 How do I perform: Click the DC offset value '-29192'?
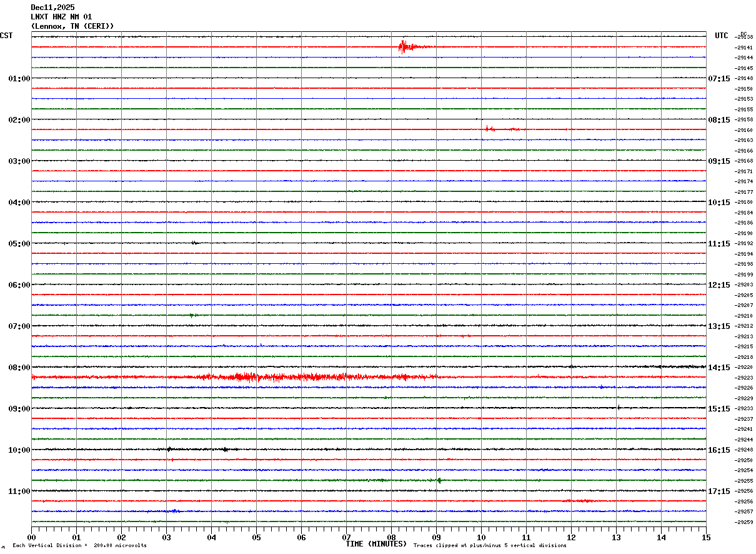coord(744,244)
